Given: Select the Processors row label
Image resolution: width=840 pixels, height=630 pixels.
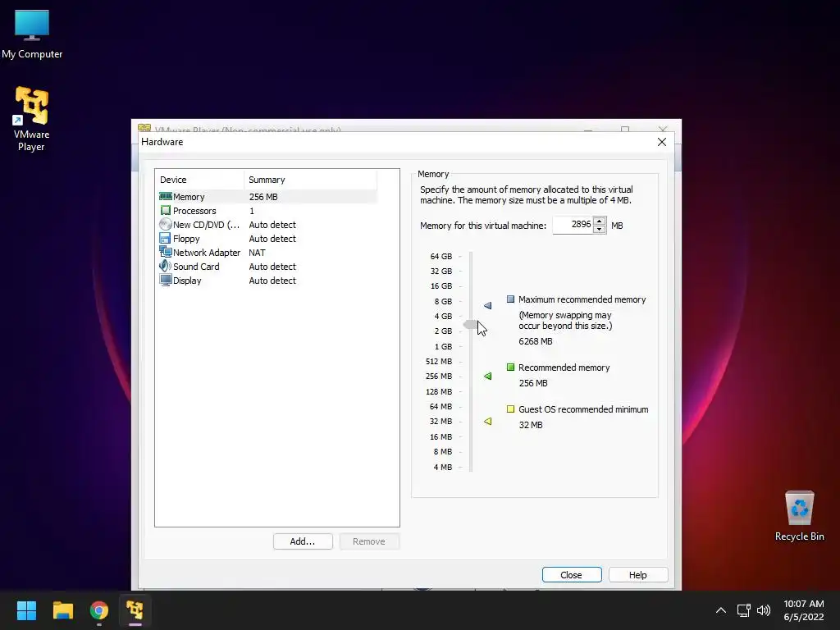Looking at the screenshot, I should (194, 211).
